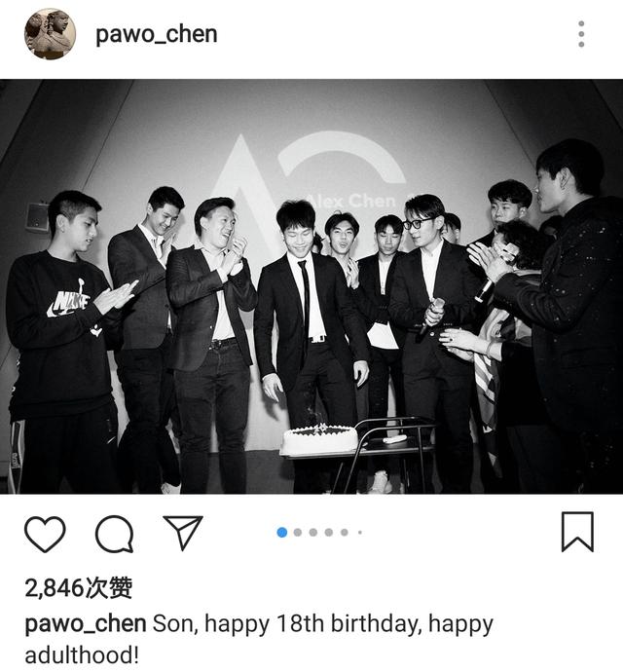The image size is (623, 672).
Task: Select the small last carousel dot
Action: pyautogui.click(x=360, y=533)
